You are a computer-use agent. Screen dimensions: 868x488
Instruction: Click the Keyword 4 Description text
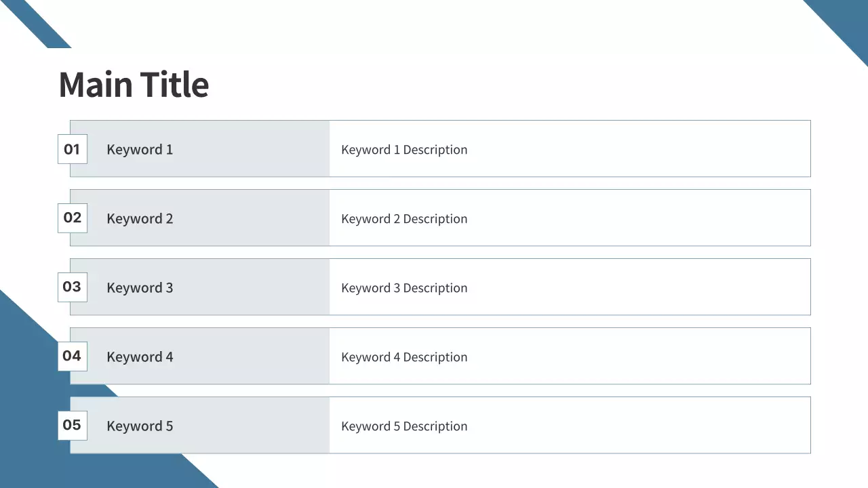tap(404, 357)
